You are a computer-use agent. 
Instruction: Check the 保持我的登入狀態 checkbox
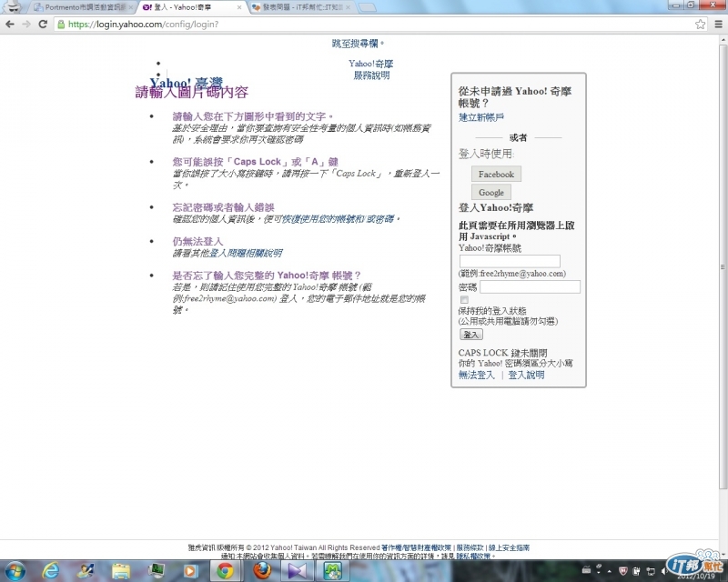[x=464, y=299]
